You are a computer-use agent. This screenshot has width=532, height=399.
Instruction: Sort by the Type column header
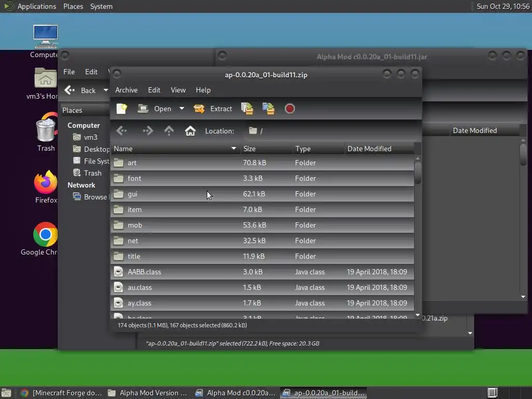(319, 149)
